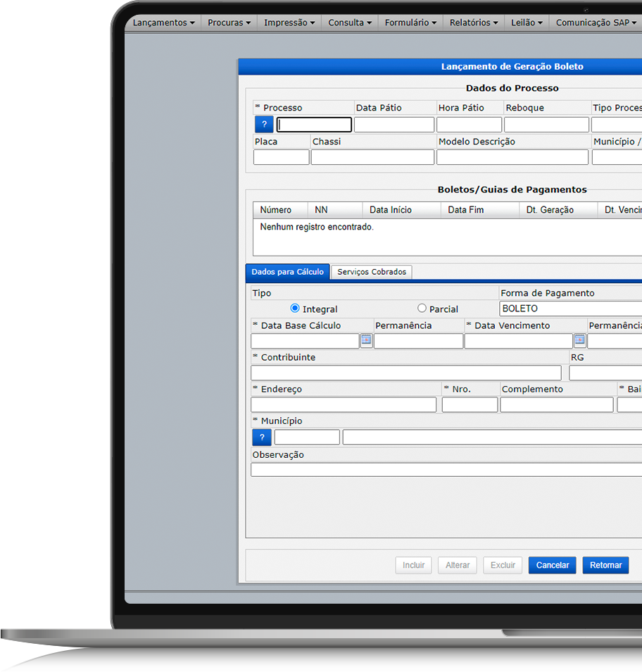Click the Cancelar button
Screen dimensions: 642x672
(x=552, y=566)
